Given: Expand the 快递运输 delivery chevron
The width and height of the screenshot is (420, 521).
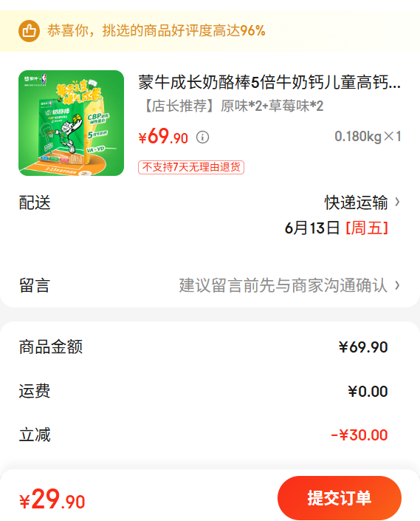Looking at the screenshot, I should [x=397, y=202].
